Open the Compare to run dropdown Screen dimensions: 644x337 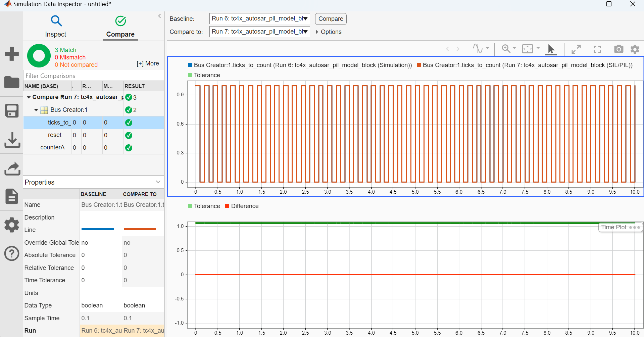[259, 32]
